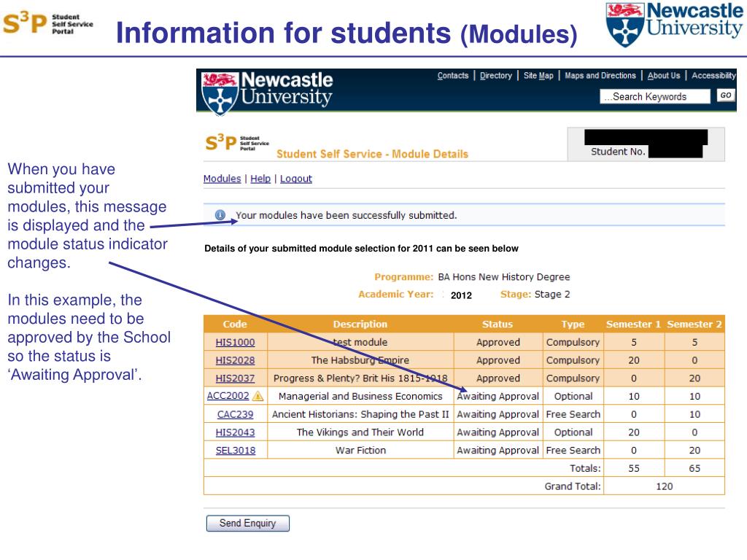Click Awaiting Approval status for CAC239
747x560 pixels.
[x=498, y=414]
